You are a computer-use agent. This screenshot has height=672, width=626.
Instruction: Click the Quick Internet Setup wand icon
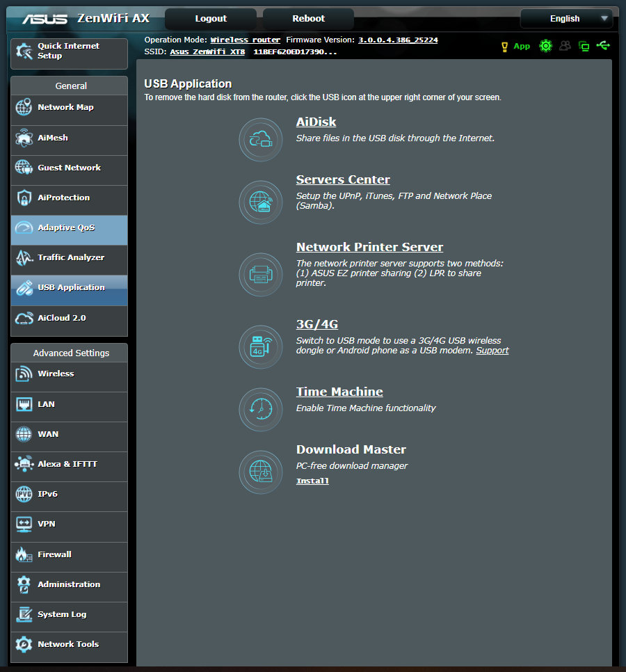tap(24, 51)
